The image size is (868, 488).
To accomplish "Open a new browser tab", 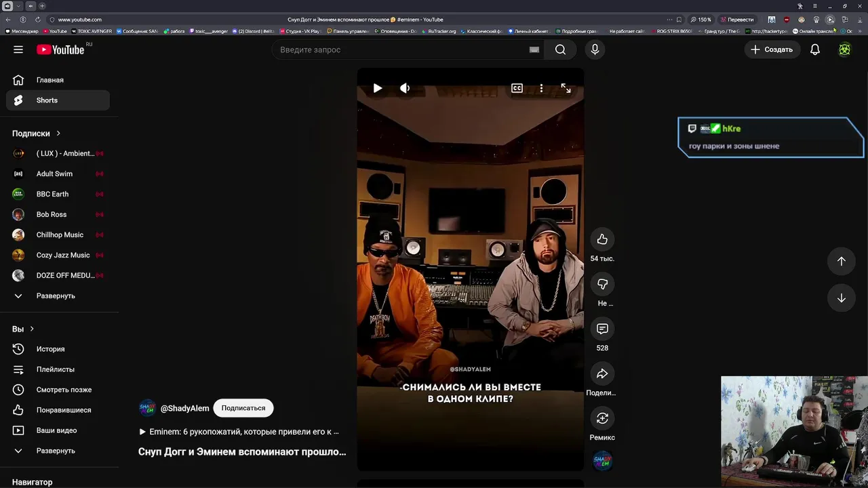I will (x=42, y=6).
